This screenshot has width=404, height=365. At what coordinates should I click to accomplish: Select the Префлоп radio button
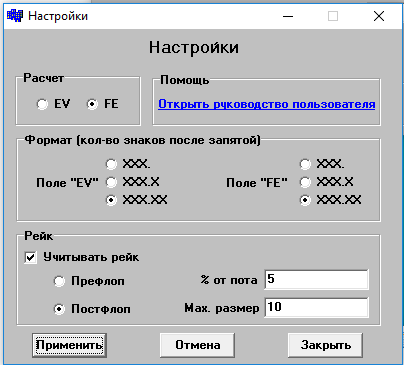pos(59,281)
